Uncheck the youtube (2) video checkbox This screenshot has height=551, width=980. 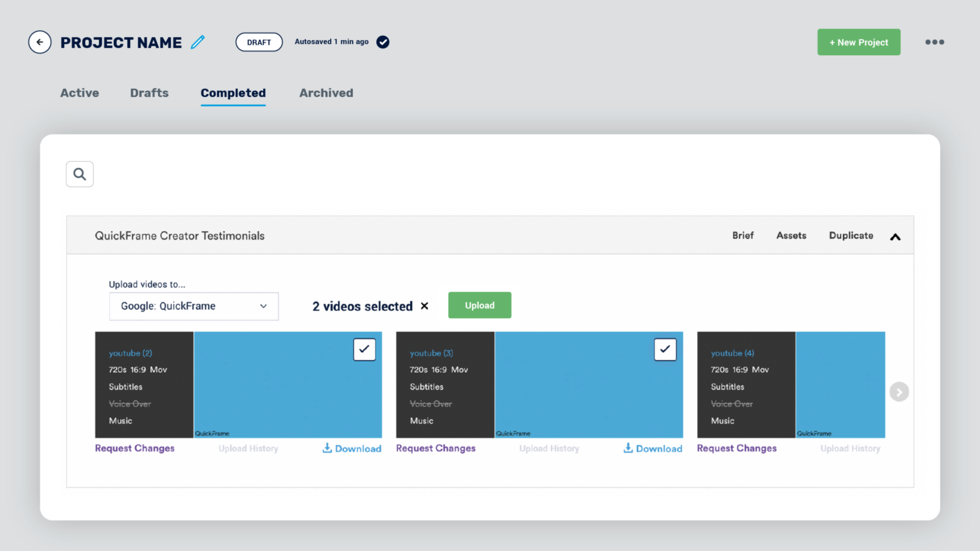[x=364, y=349]
